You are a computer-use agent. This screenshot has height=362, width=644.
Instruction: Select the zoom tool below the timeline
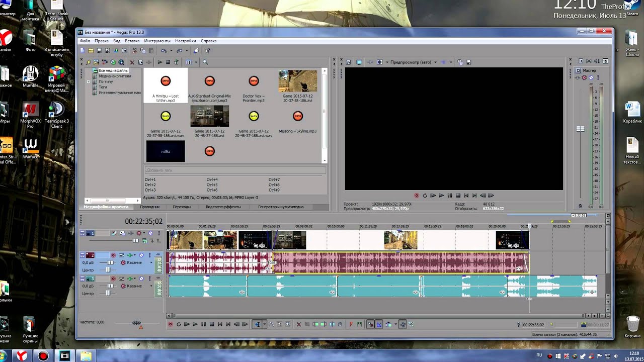288,324
